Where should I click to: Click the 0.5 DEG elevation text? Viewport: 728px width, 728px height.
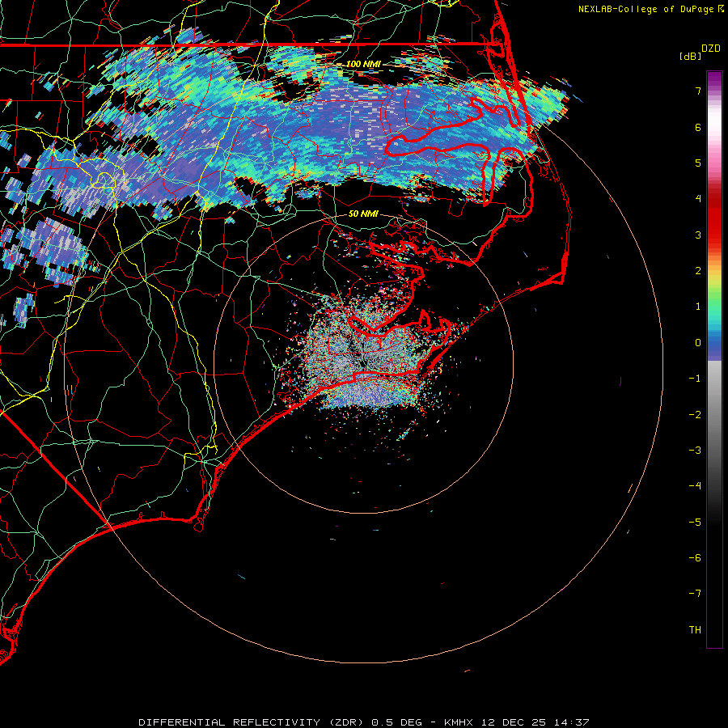coord(397,722)
